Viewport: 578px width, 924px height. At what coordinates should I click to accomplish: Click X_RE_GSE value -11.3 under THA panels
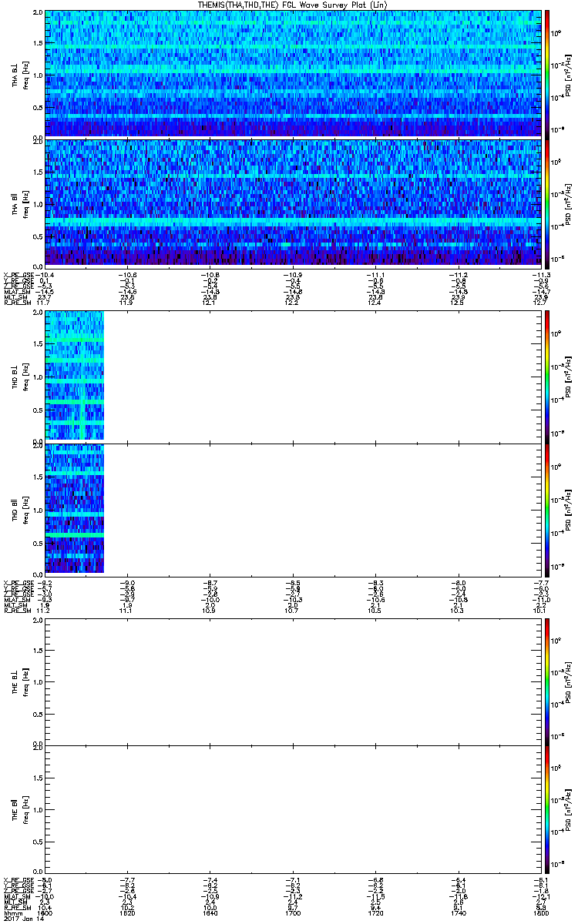[540, 275]
